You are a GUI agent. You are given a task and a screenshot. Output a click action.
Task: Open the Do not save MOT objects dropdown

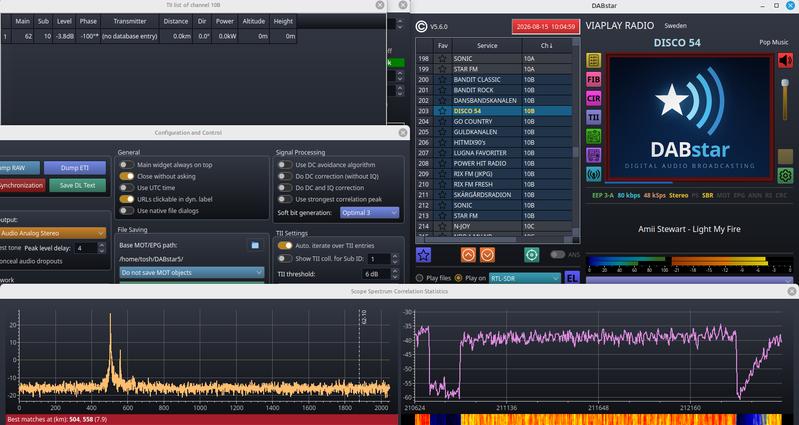click(192, 273)
